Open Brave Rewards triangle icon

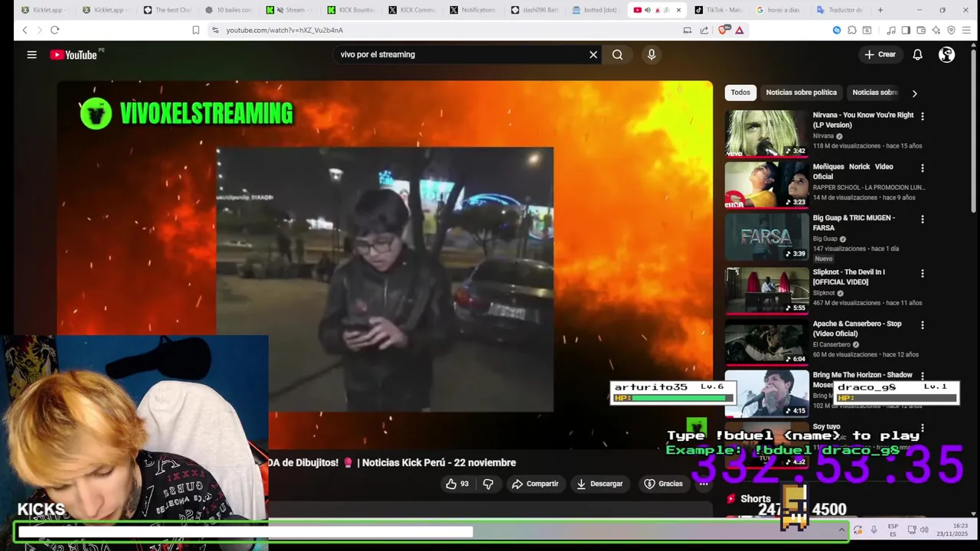[x=740, y=30]
